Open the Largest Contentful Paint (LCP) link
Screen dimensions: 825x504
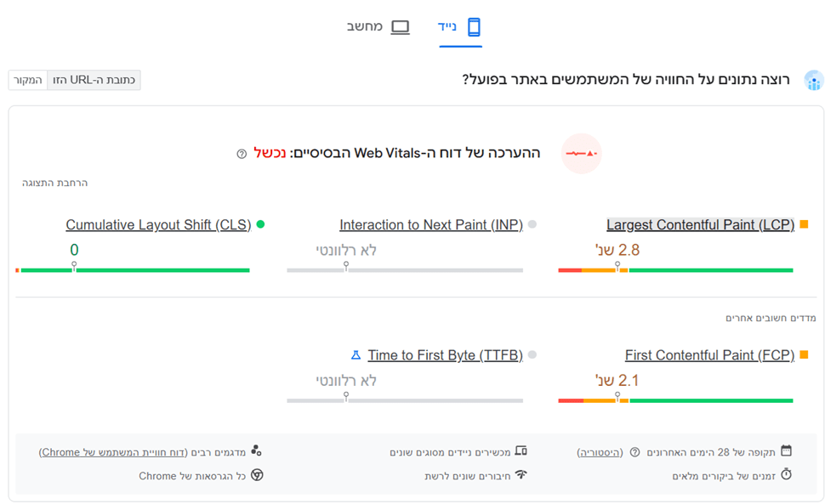(700, 225)
